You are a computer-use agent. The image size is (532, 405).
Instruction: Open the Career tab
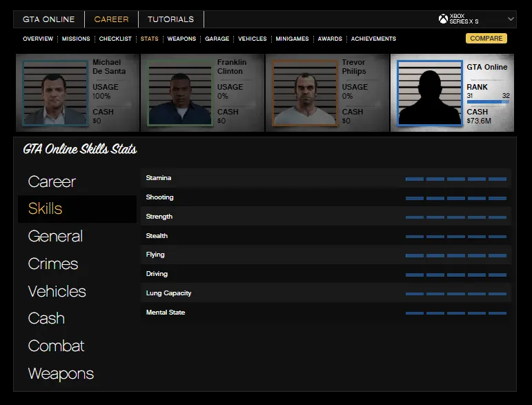click(x=111, y=19)
